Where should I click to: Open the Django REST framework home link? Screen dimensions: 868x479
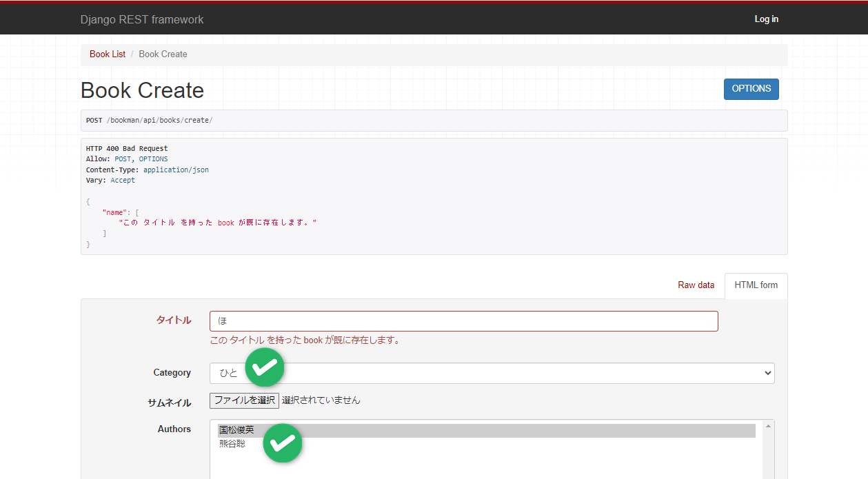142,19
